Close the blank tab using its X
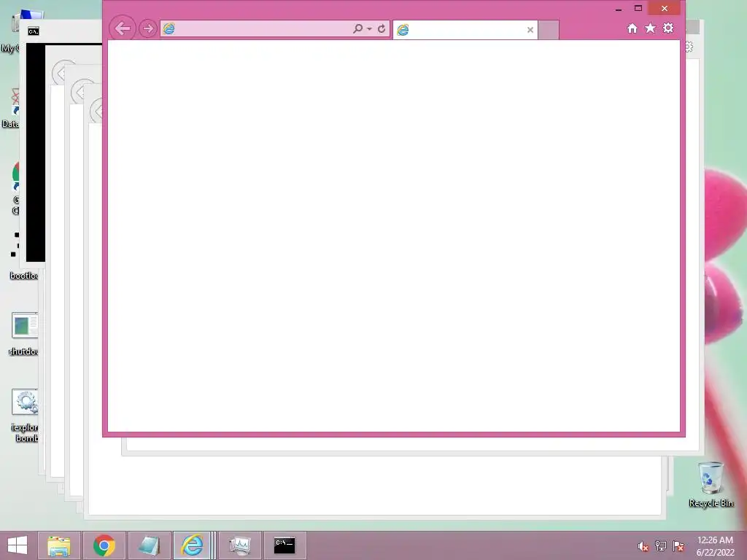This screenshot has height=560, width=747. point(530,30)
